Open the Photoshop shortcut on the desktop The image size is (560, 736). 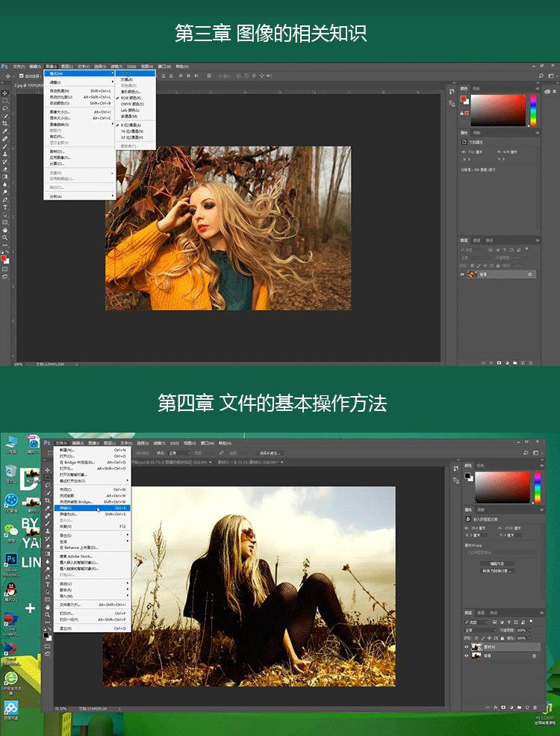11,560
